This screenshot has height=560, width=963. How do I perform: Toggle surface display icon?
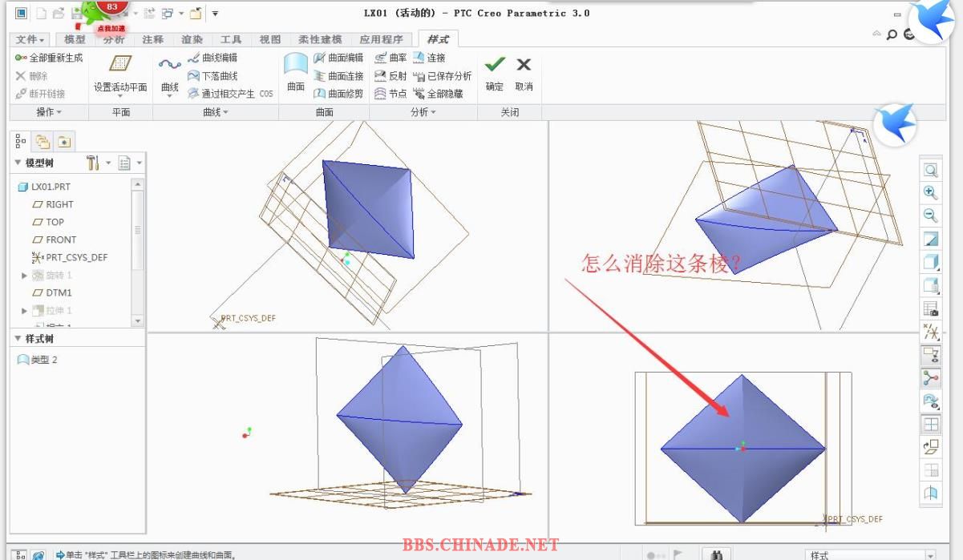931,401
